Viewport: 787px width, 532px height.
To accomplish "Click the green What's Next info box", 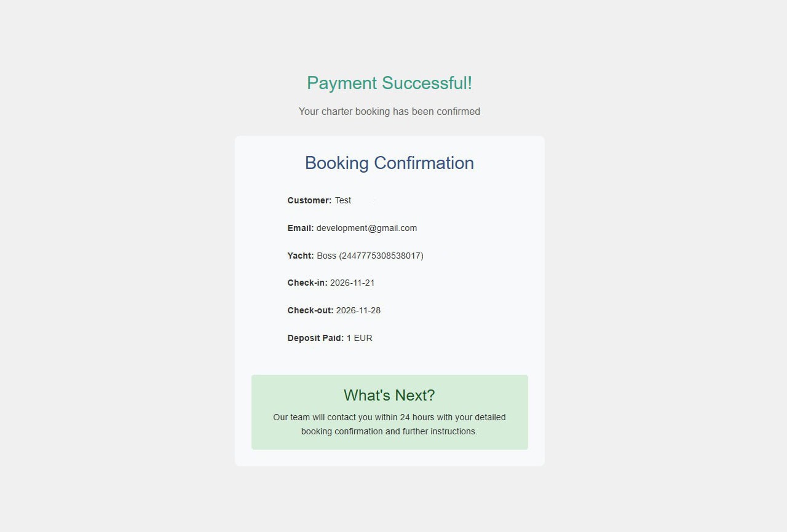I will 390,412.
